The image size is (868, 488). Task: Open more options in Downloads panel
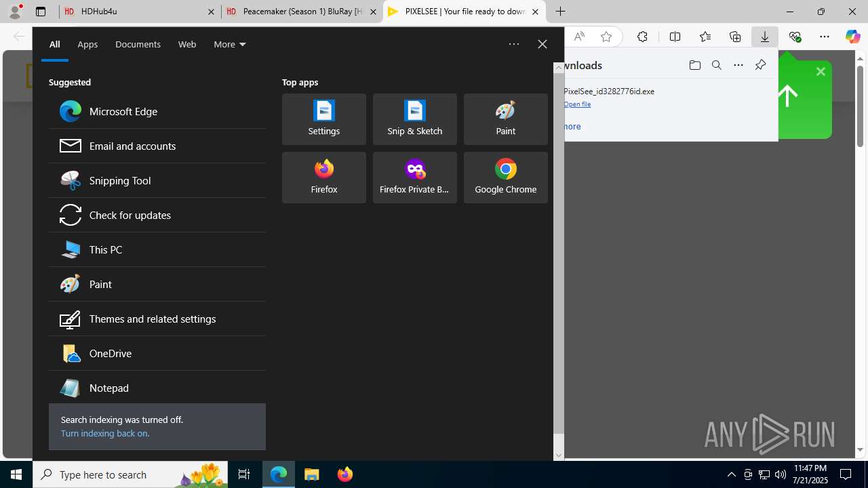point(738,65)
